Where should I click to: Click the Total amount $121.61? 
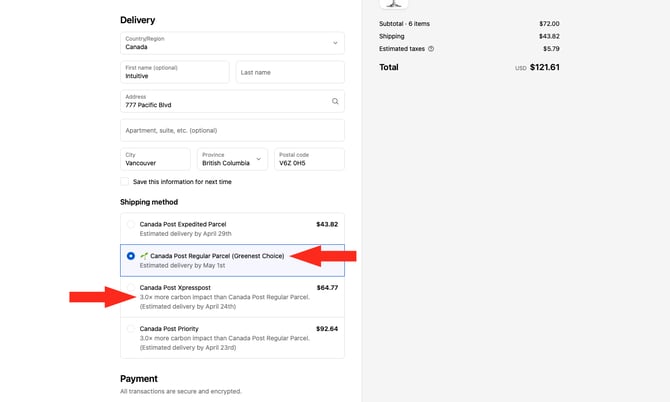tap(544, 67)
